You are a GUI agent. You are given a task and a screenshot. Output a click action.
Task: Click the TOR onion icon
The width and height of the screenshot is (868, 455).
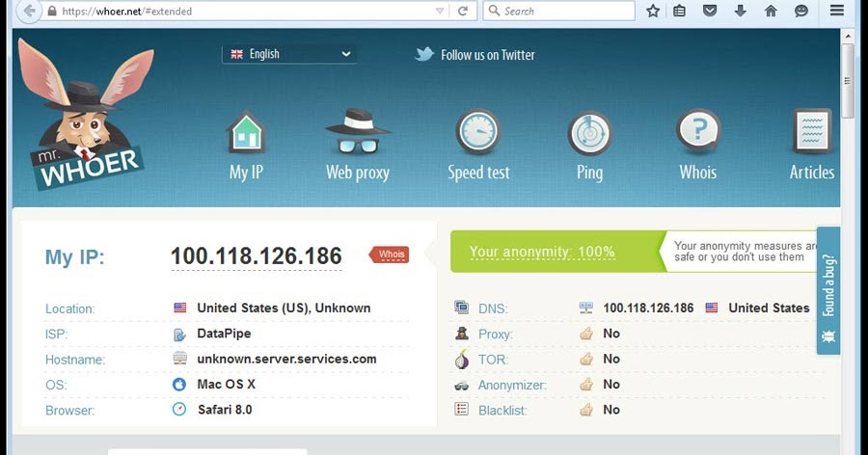pyautogui.click(x=462, y=359)
